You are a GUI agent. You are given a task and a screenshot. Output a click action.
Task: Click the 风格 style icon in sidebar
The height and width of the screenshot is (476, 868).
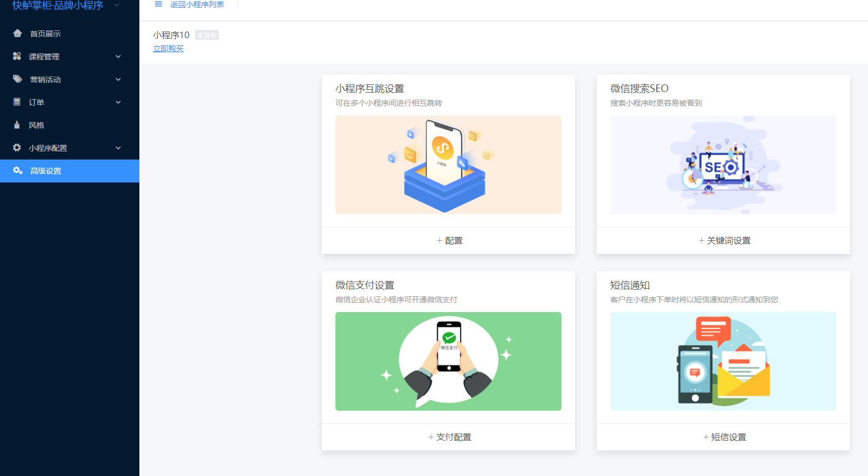[x=17, y=125]
